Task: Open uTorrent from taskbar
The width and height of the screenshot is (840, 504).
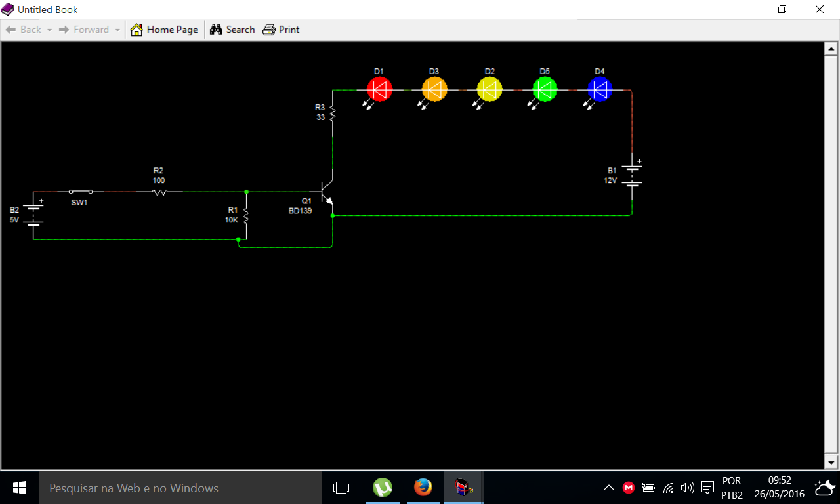Action: [383, 488]
